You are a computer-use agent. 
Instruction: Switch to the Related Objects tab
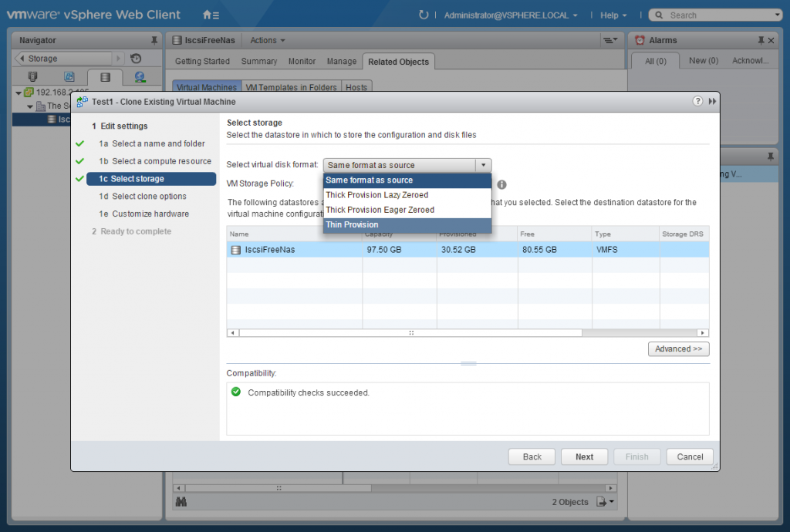click(x=398, y=61)
